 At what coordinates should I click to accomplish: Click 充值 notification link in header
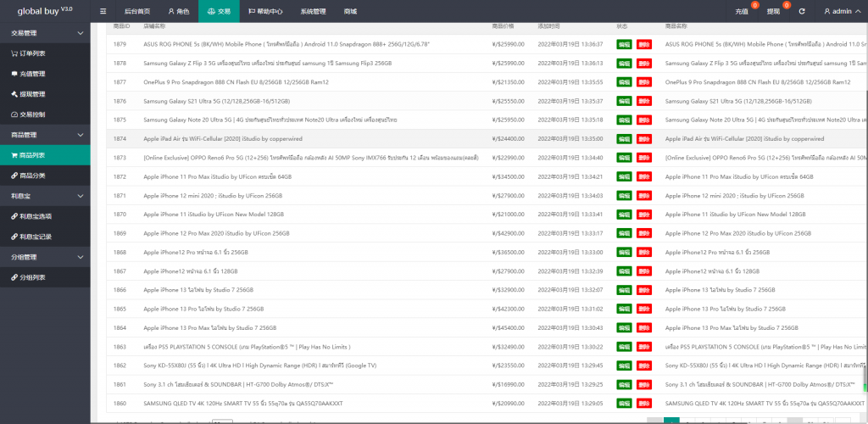pos(742,11)
